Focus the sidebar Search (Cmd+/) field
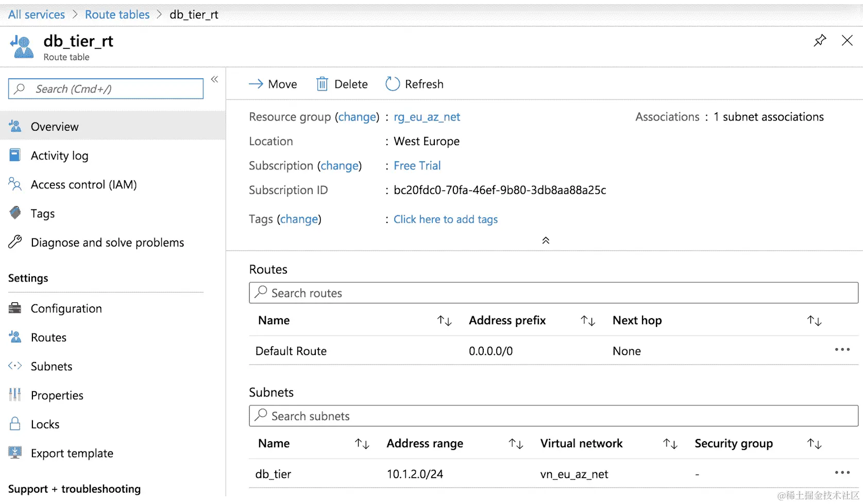This screenshot has width=863, height=504. 106,89
